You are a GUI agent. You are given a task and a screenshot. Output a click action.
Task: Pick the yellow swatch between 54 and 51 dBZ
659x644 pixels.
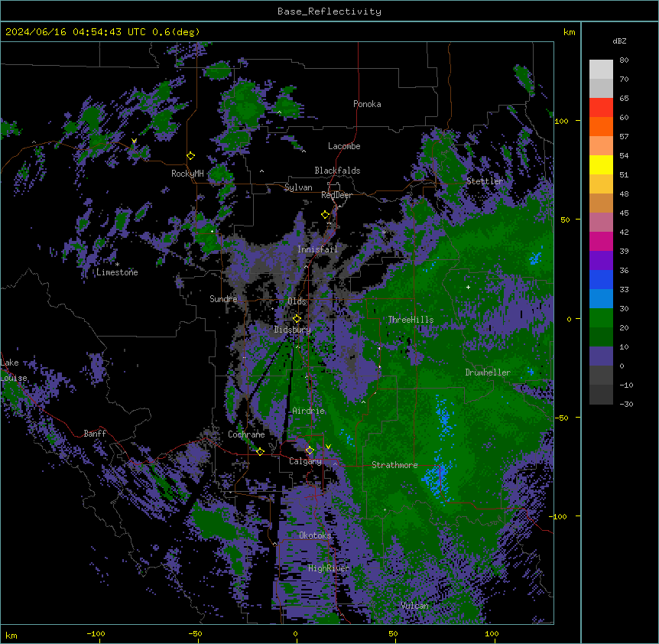601,164
